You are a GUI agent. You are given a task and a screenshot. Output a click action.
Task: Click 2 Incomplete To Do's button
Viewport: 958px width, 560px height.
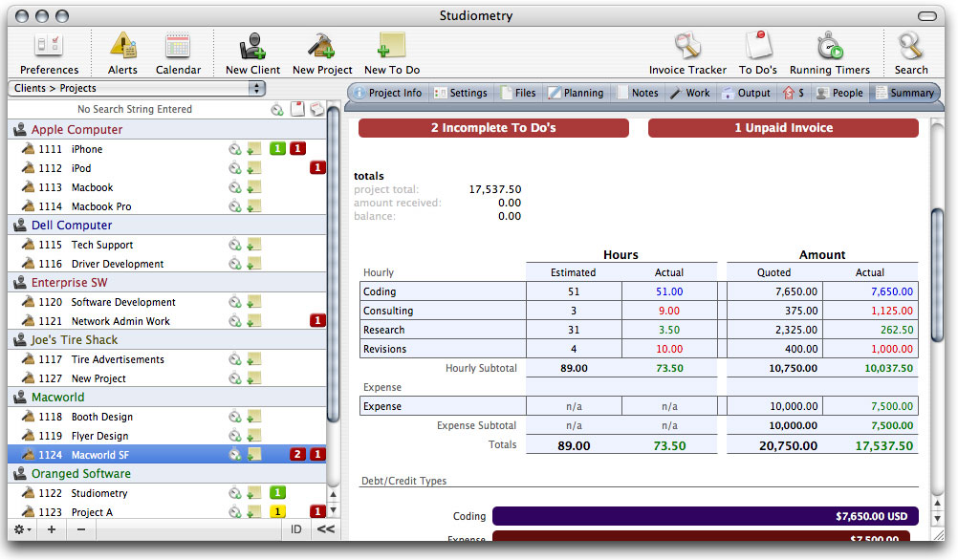[493, 128]
